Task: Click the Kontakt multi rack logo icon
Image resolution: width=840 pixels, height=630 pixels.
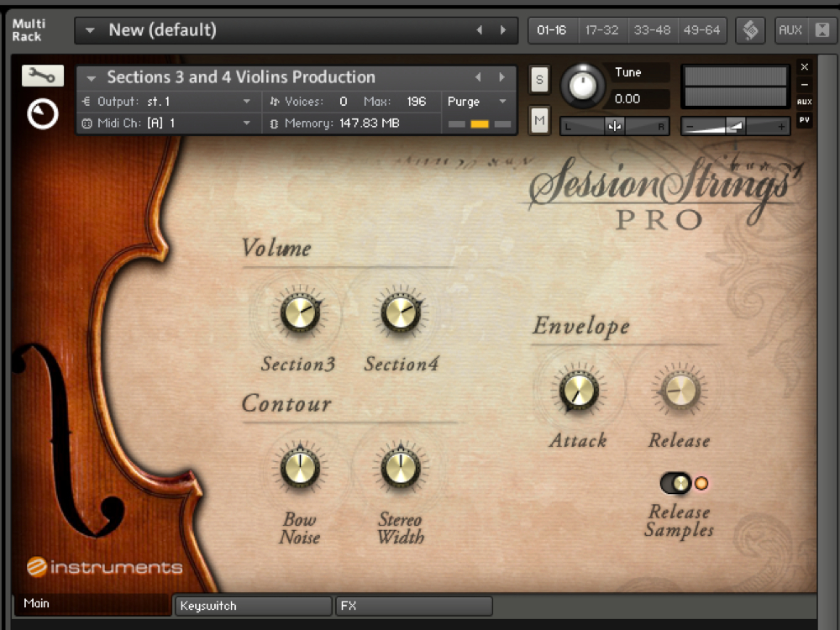Action: [x=750, y=30]
